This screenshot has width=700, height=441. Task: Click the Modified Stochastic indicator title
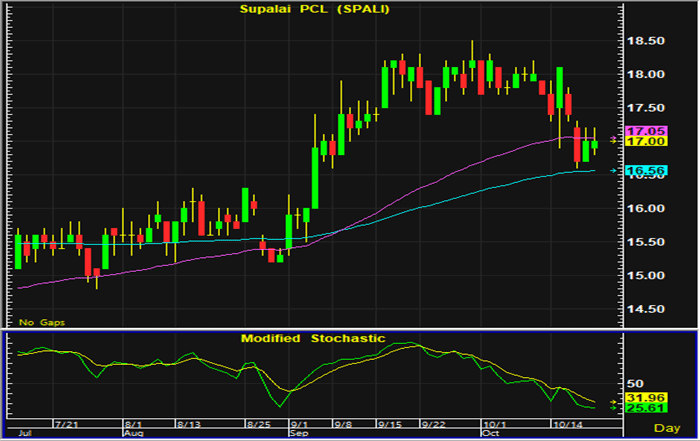[312, 338]
